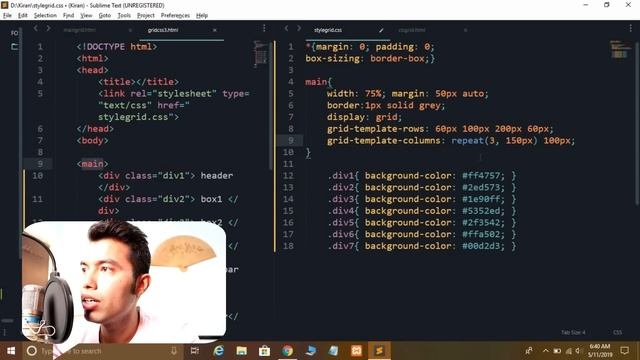Open Task View from taskbar
The width and height of the screenshot is (640, 360).
(x=195, y=351)
